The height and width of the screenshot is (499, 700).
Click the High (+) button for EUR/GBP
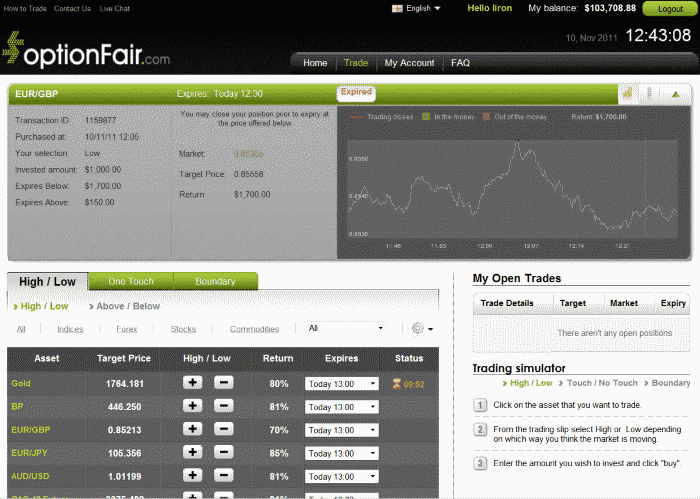(x=193, y=430)
